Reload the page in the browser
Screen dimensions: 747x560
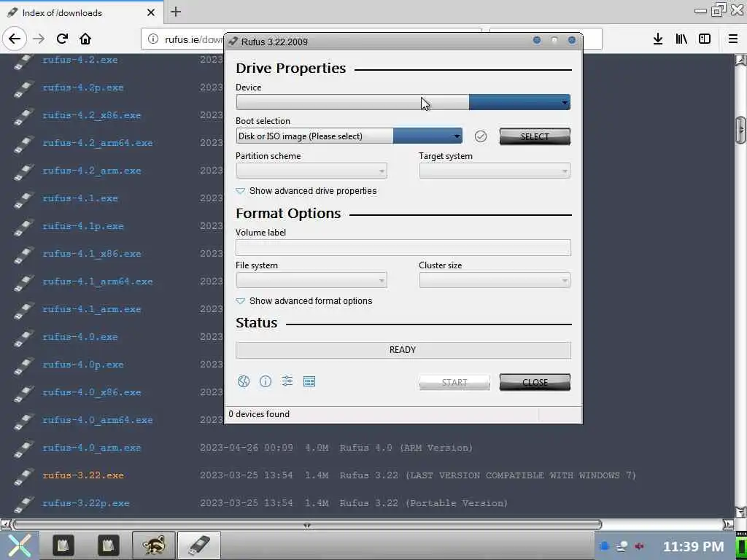62,39
